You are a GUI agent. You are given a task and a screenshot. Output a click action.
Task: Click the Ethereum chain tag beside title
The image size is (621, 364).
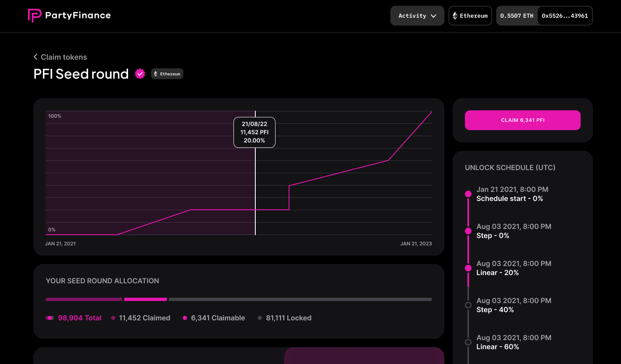[x=167, y=74]
